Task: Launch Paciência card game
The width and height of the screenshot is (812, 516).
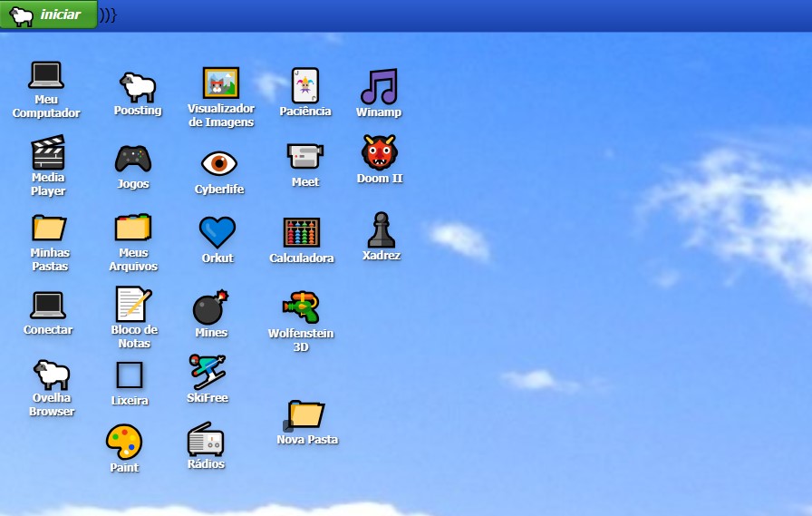Action: pos(305,86)
